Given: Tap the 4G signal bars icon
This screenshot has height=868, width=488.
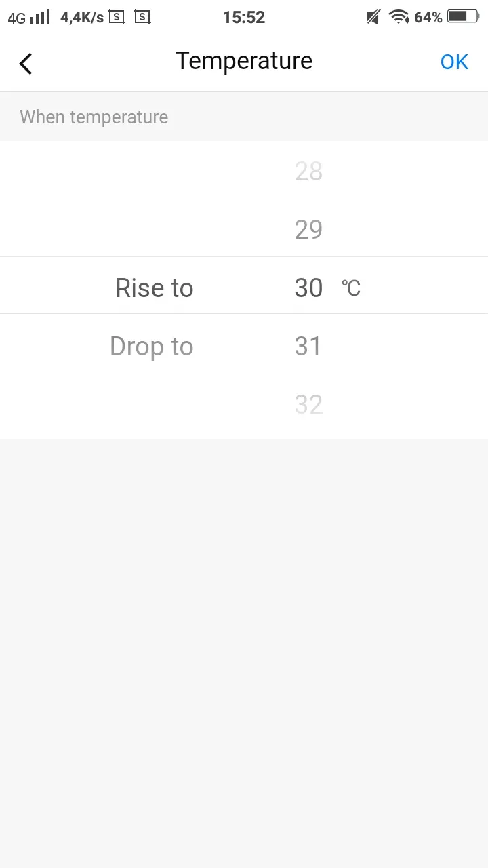Looking at the screenshot, I should 39,17.
